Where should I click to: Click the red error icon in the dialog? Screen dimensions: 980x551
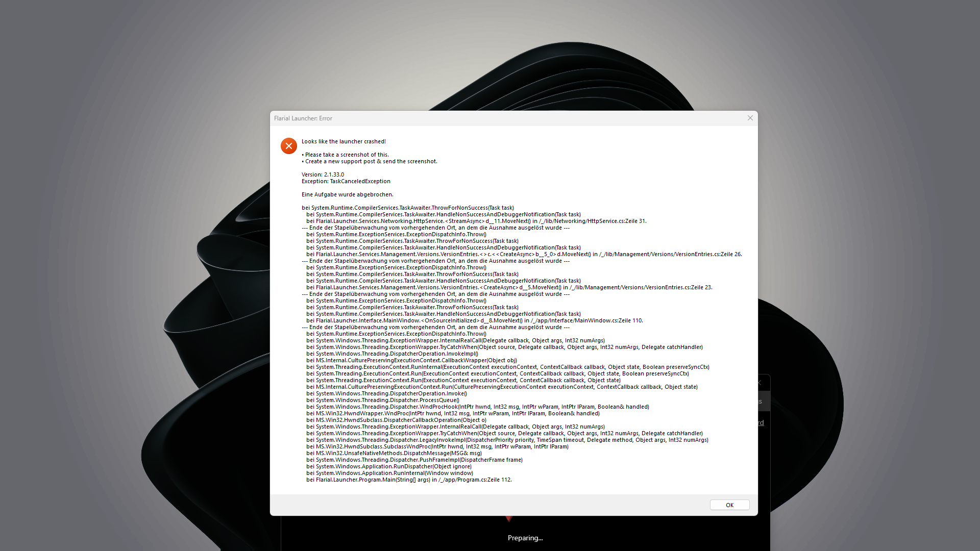289,146
